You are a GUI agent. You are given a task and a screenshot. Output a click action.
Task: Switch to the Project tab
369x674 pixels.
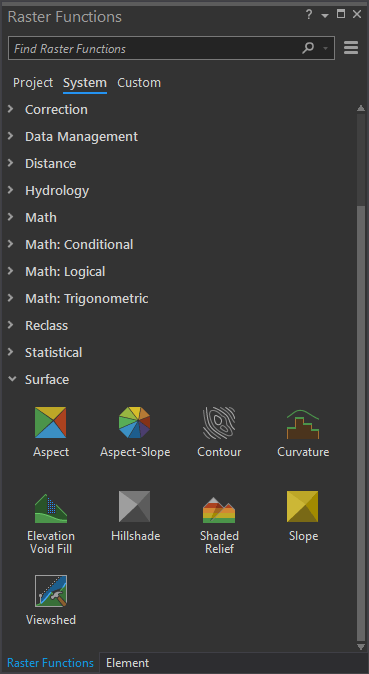tap(33, 83)
